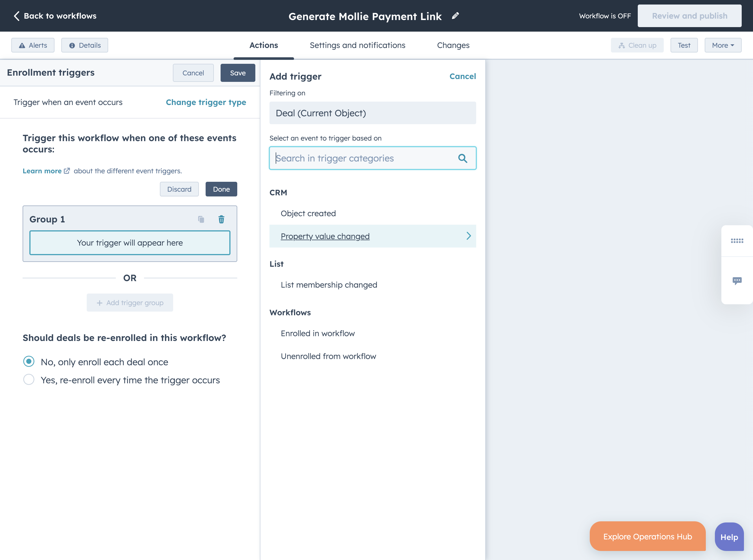This screenshot has width=753, height=560.
Task: Delete Group 1 with the trash icon
Action: click(x=221, y=219)
